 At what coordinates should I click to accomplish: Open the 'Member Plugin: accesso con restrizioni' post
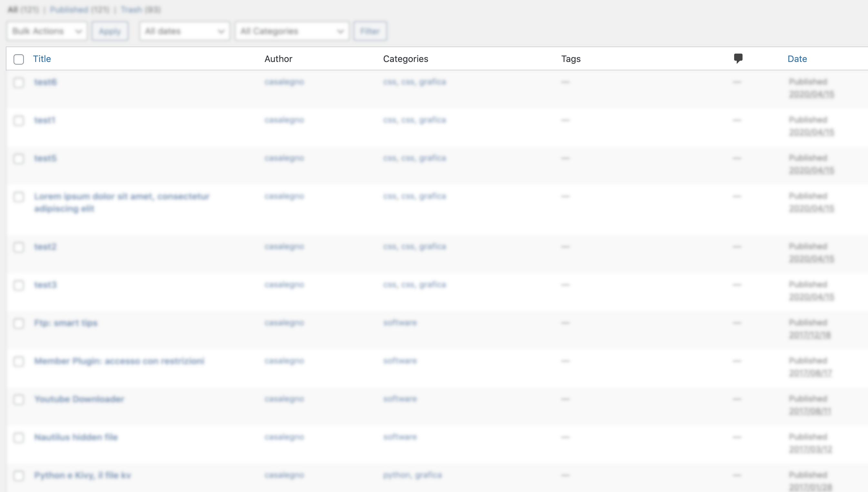(119, 361)
